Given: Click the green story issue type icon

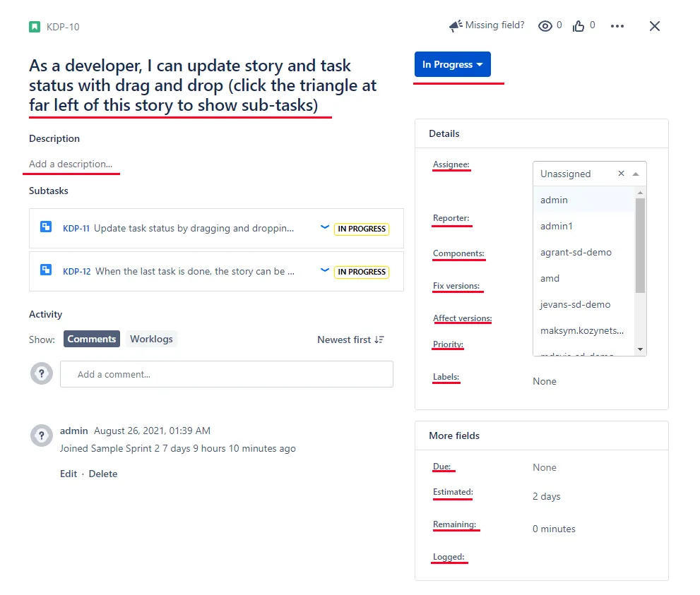Looking at the screenshot, I should click(35, 27).
